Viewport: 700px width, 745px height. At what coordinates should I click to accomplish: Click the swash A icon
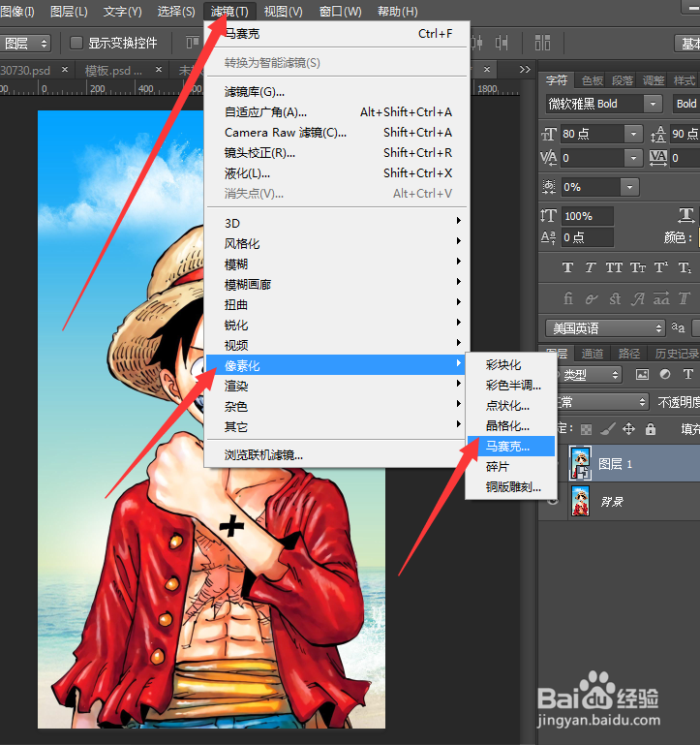click(x=638, y=298)
